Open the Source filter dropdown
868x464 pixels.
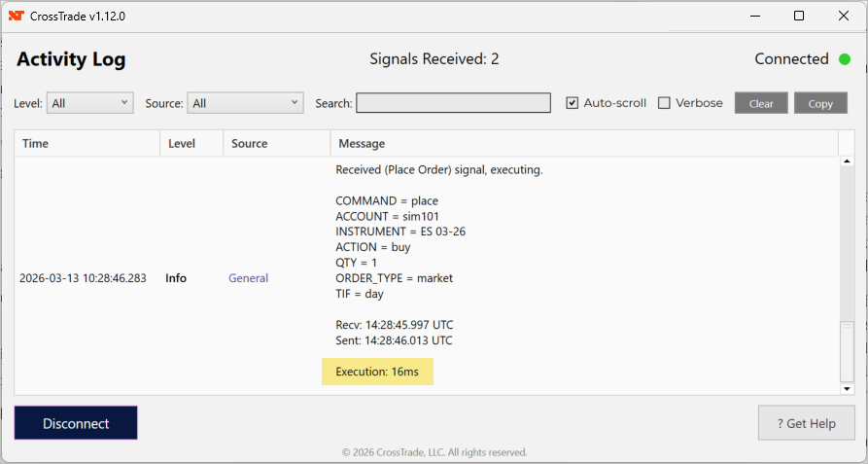(245, 103)
